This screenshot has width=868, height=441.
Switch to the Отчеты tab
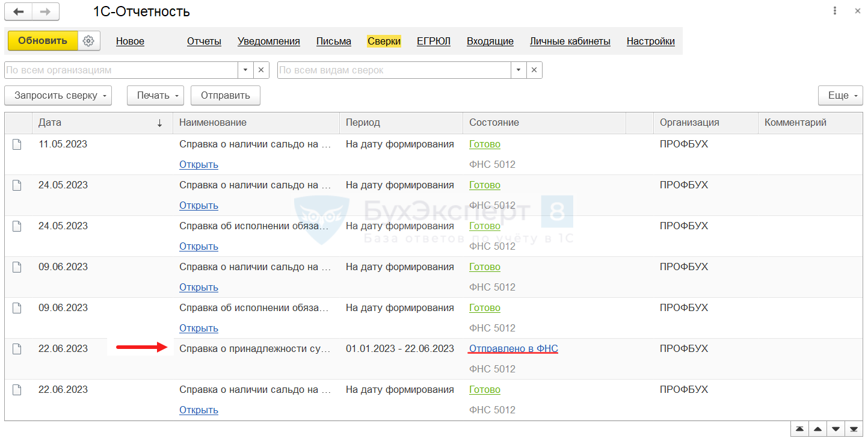point(204,41)
